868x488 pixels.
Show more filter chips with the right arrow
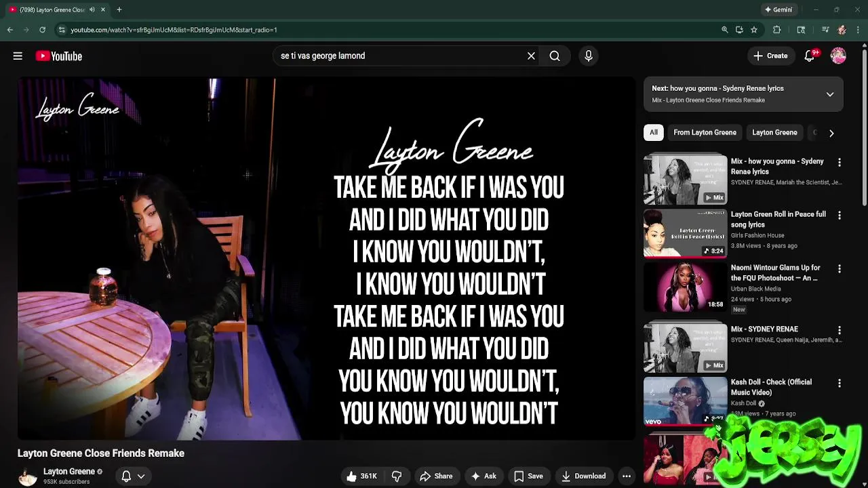pos(831,133)
